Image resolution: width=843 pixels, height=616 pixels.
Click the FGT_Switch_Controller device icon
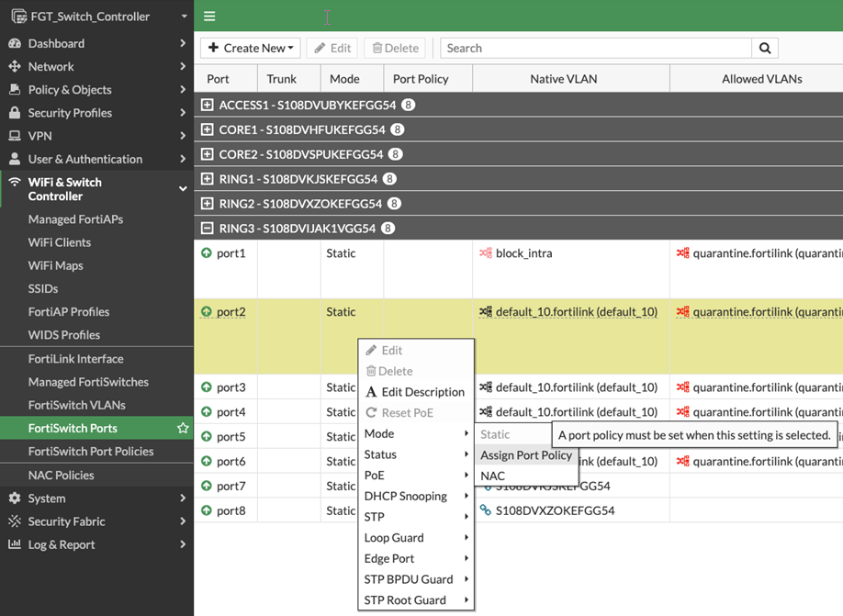[18, 17]
